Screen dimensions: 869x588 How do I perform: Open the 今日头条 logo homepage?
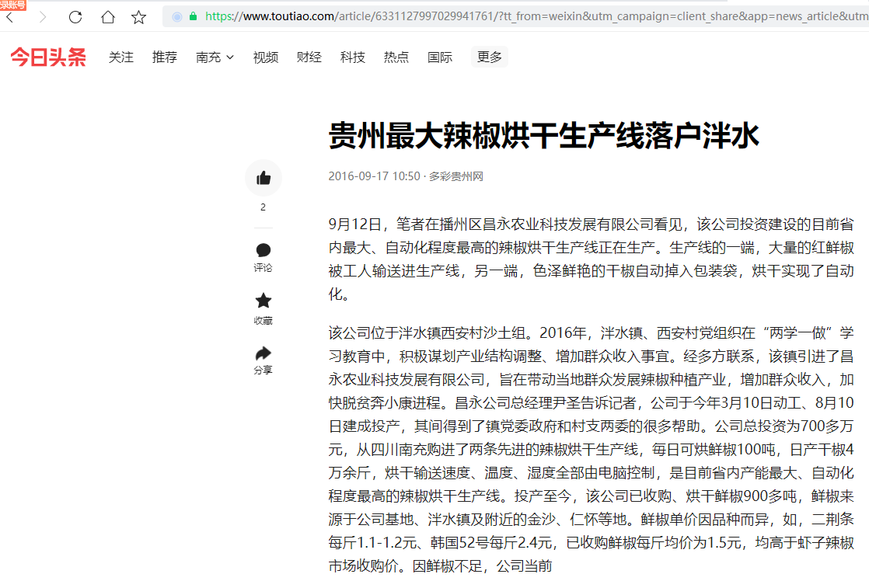(x=48, y=57)
